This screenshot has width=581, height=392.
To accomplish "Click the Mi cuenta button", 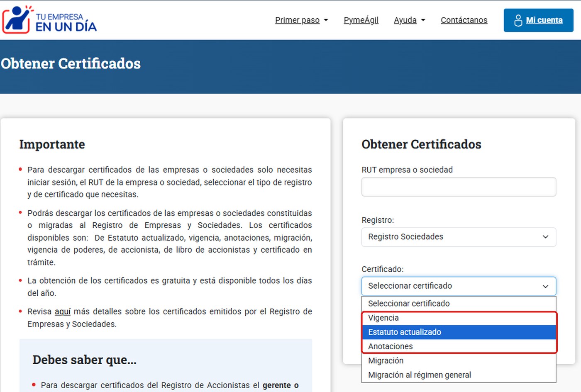I will click(x=538, y=20).
